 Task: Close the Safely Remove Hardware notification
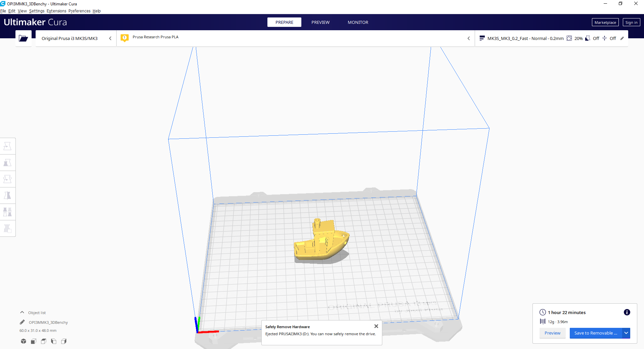(x=376, y=326)
